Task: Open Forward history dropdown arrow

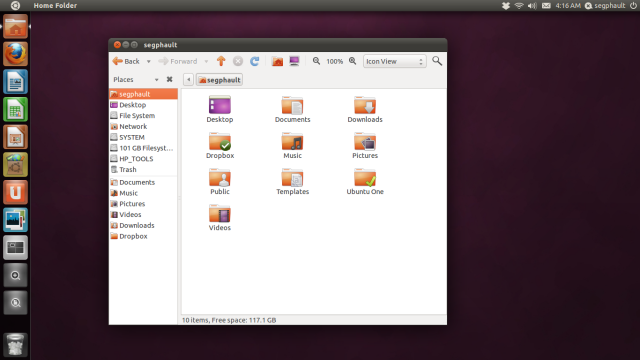Action: pyautogui.click(x=206, y=62)
